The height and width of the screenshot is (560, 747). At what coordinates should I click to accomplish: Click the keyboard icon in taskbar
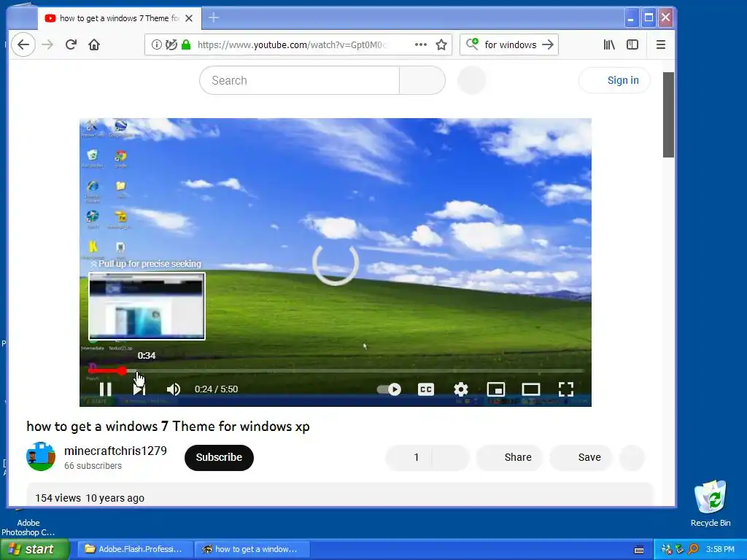[x=639, y=550]
